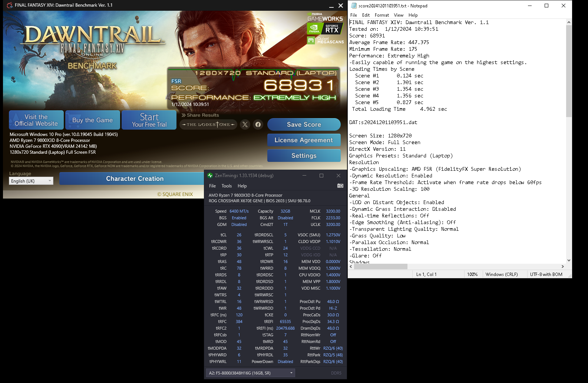Share results via Facebook icon

point(258,124)
